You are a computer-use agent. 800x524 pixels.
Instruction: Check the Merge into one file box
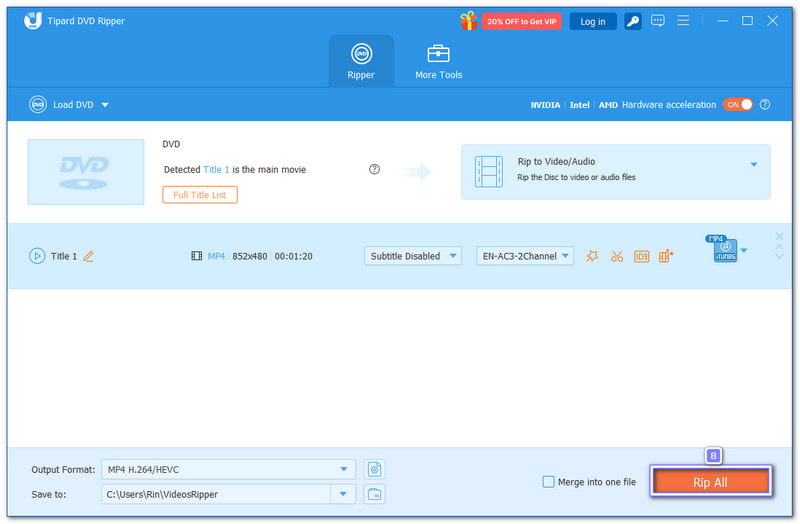pos(548,482)
